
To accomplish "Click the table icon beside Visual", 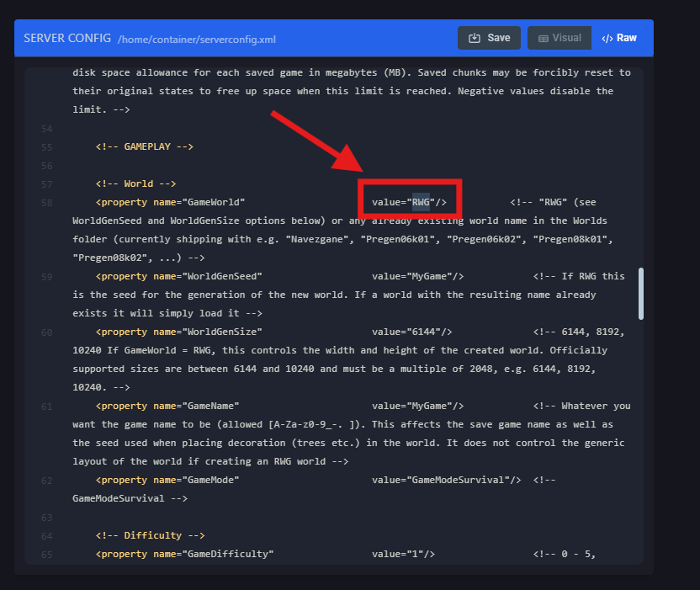I will pos(544,39).
